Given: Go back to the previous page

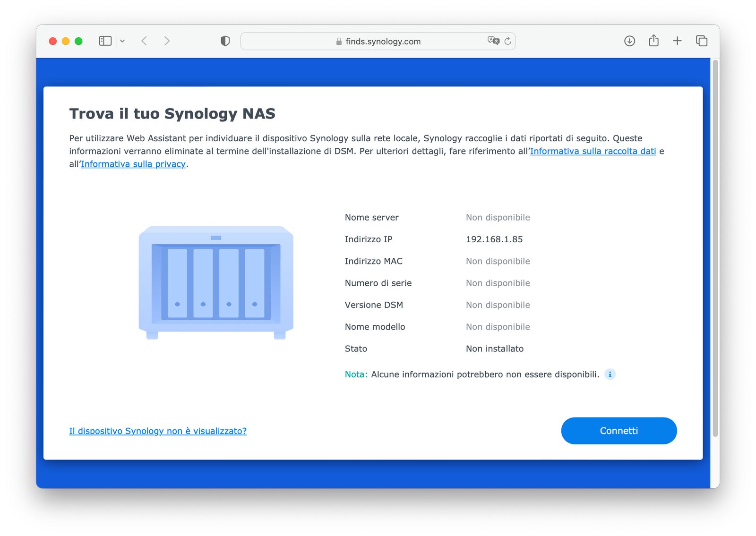Looking at the screenshot, I should (145, 41).
